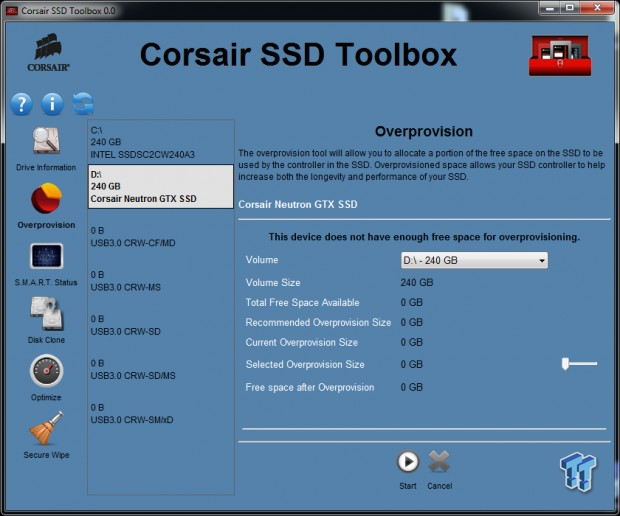Viewport: 620px width, 516px height.
Task: Maximize the Corsair SSD Toolbox window
Action: 569,8
